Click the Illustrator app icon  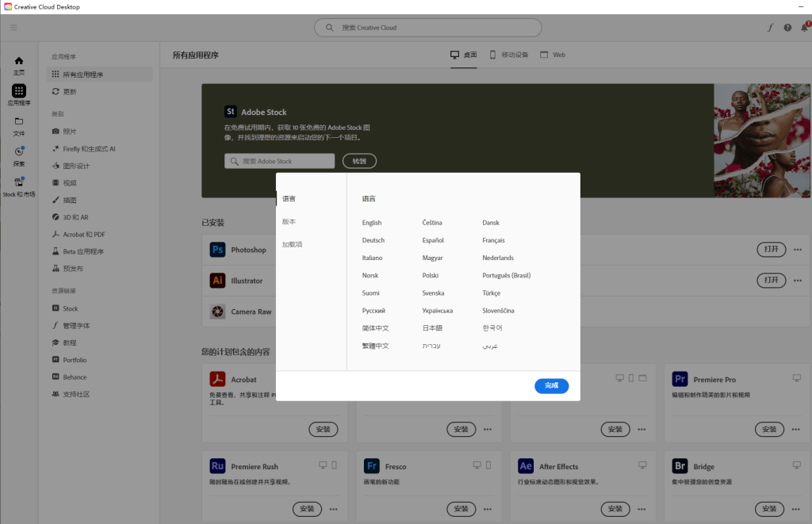coord(217,281)
